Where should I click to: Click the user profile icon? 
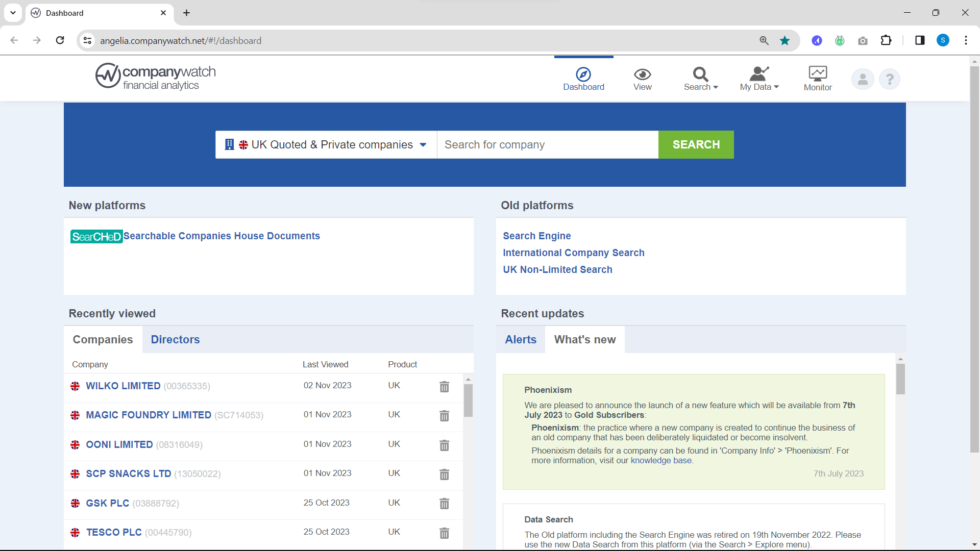pos(862,79)
